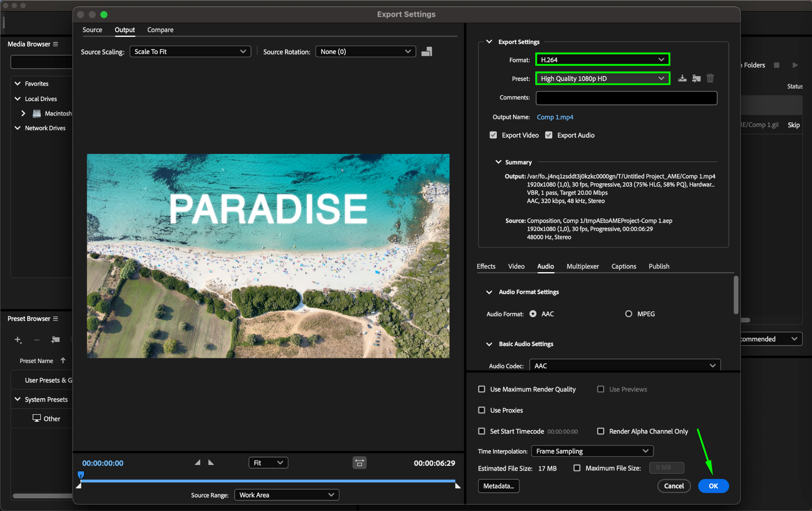
Task: Toggle the aspect ratio correction icon
Action: (x=359, y=463)
